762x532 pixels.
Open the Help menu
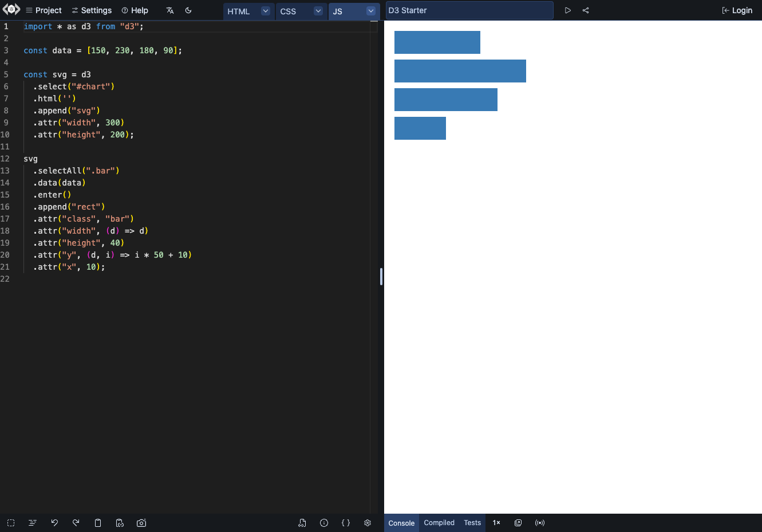[135, 10]
